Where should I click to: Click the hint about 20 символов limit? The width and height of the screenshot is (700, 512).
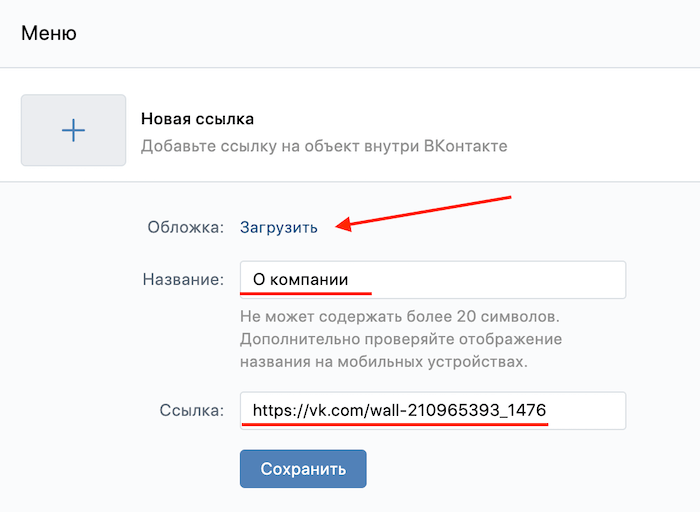[x=400, y=316]
